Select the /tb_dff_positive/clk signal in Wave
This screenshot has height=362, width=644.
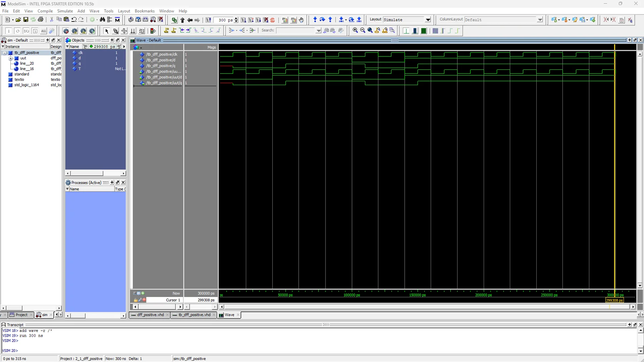(x=162, y=54)
